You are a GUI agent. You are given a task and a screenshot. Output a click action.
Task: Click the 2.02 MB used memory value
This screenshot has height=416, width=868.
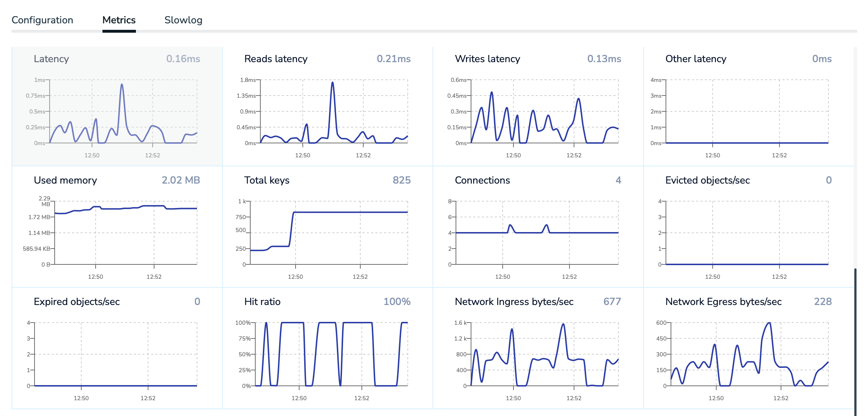pyautogui.click(x=181, y=180)
